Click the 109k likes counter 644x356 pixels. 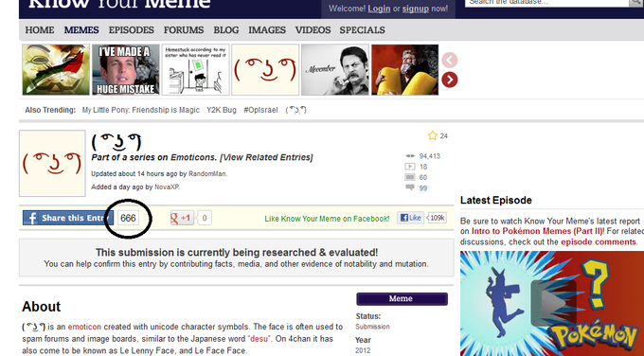point(437,218)
